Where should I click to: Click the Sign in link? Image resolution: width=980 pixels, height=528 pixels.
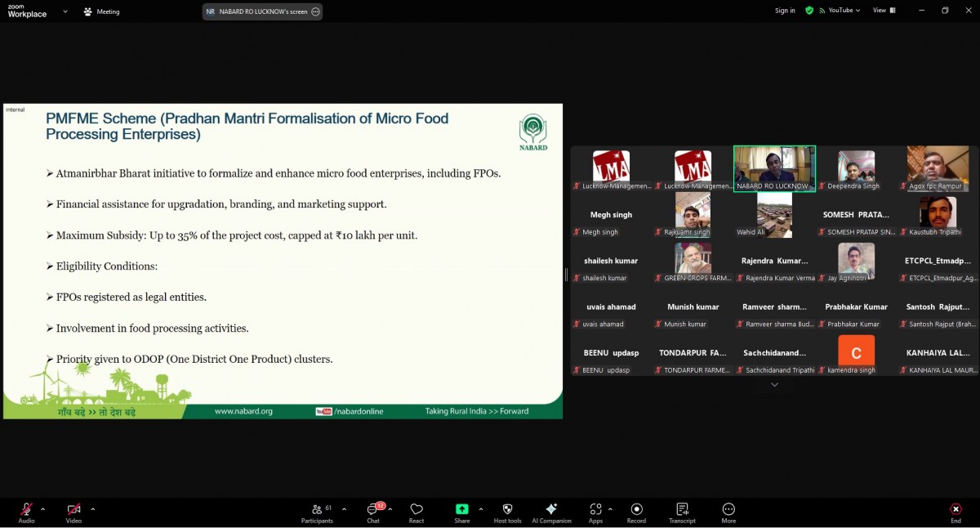tap(785, 11)
